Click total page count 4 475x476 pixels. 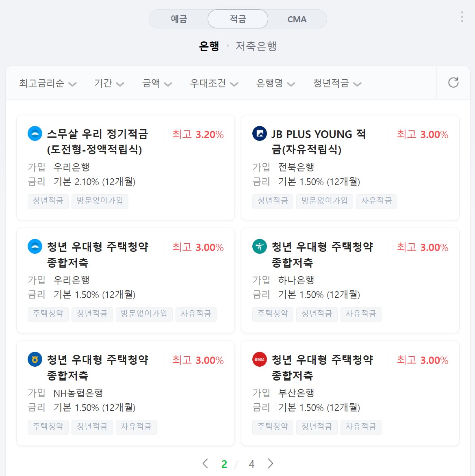pyautogui.click(x=252, y=464)
